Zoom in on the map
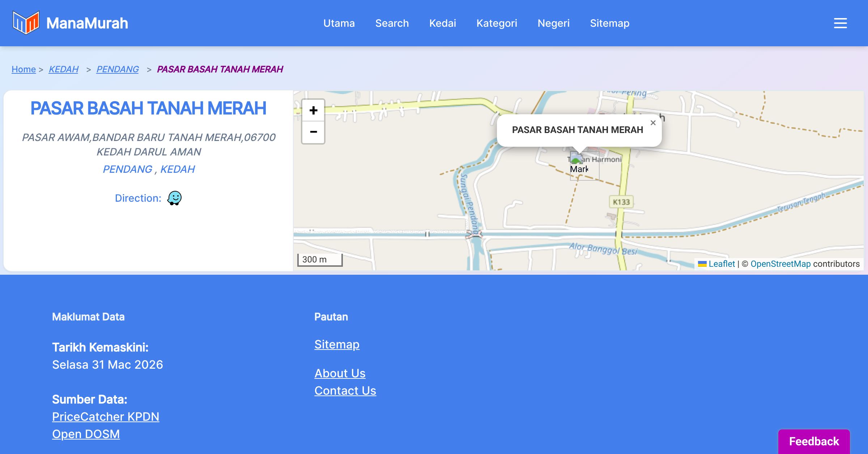Screen dimensions: 868x454 [313, 110]
